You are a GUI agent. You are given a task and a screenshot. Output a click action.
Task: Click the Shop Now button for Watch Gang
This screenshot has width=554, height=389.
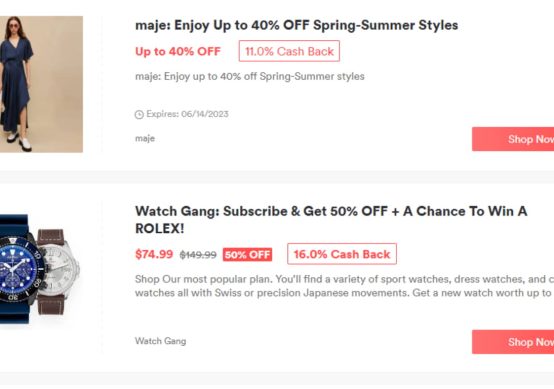513,342
